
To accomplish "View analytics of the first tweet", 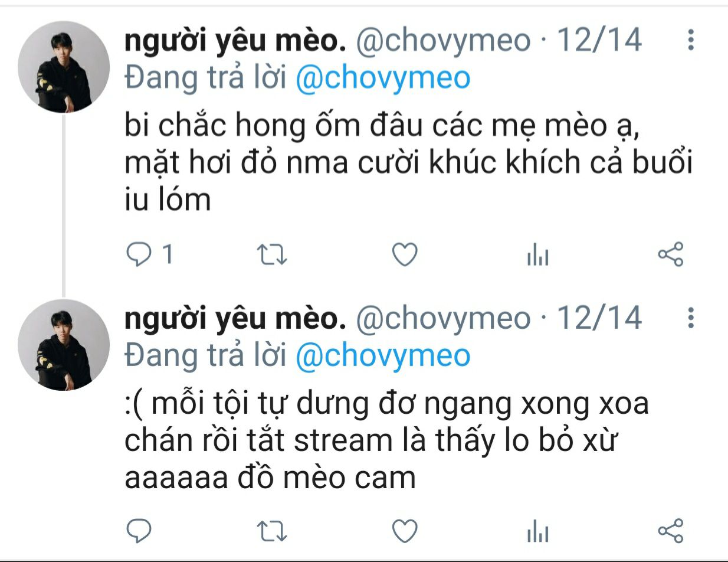I will point(537,256).
